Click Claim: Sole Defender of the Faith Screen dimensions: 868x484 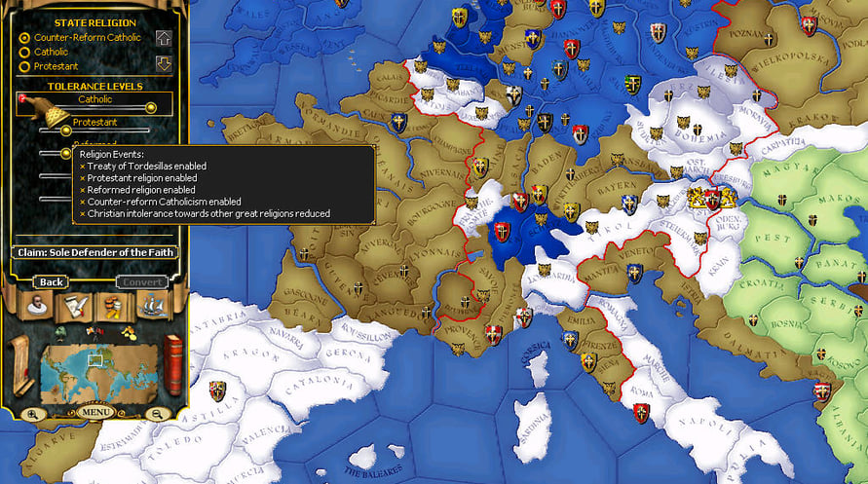point(95,252)
